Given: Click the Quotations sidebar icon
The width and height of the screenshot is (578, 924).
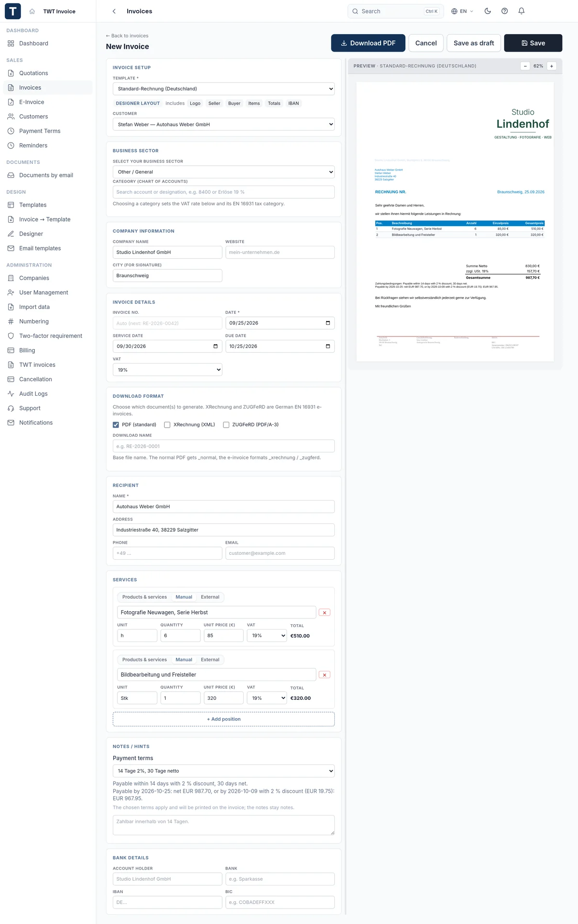Looking at the screenshot, I should pyautogui.click(x=11, y=73).
